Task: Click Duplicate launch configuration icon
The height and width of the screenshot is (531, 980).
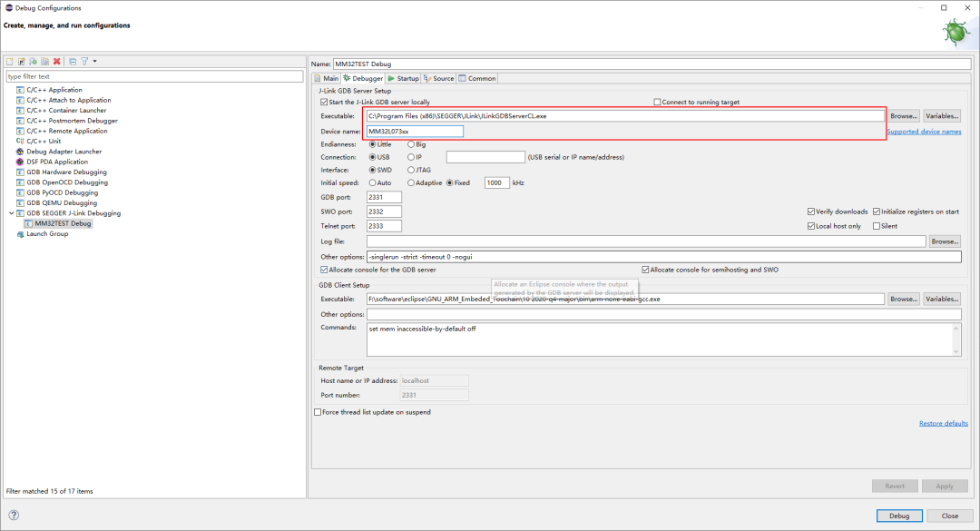Action: coord(45,62)
